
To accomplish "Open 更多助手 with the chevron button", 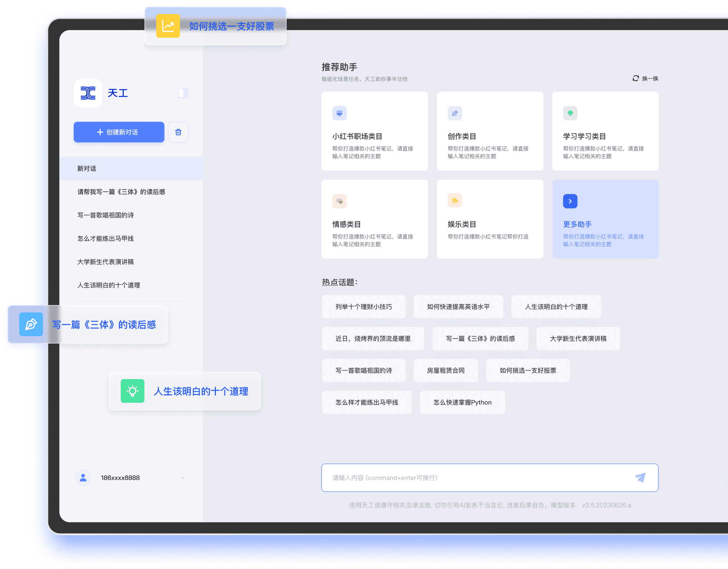I will click(570, 201).
